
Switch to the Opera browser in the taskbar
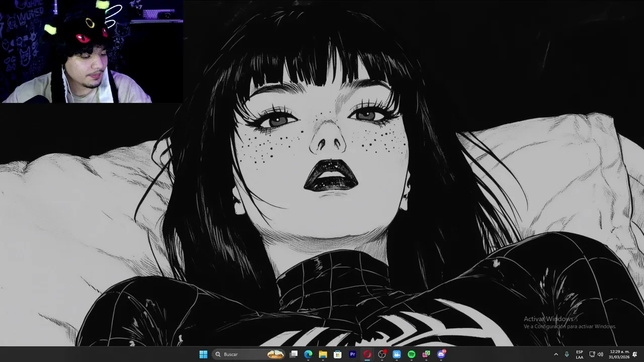(x=367, y=354)
